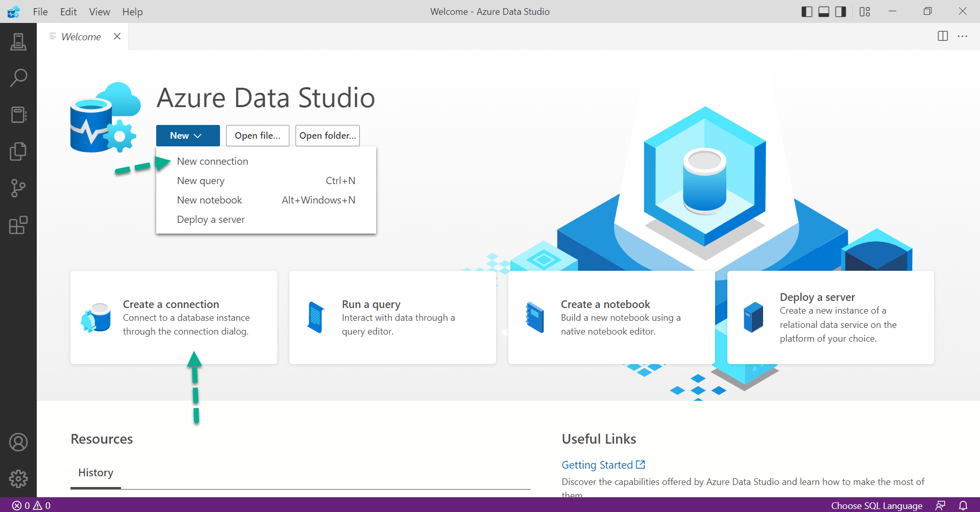Screen dimensions: 980x512
Task: Open the Help menu
Action: (x=132, y=12)
